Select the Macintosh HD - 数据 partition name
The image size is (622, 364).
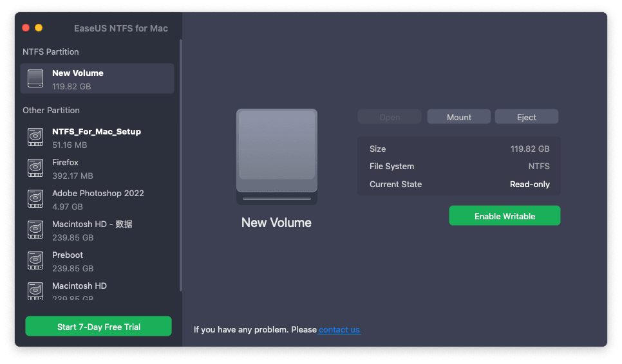[x=92, y=224]
